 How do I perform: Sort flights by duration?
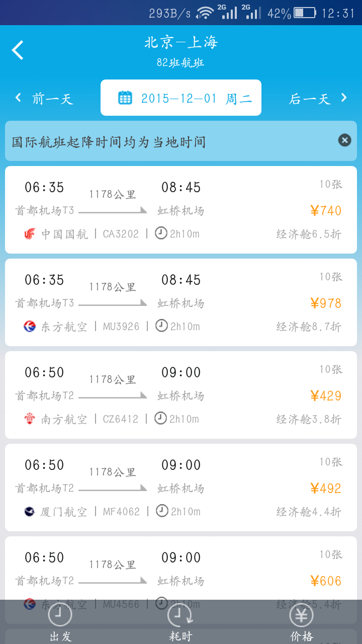[180, 623]
